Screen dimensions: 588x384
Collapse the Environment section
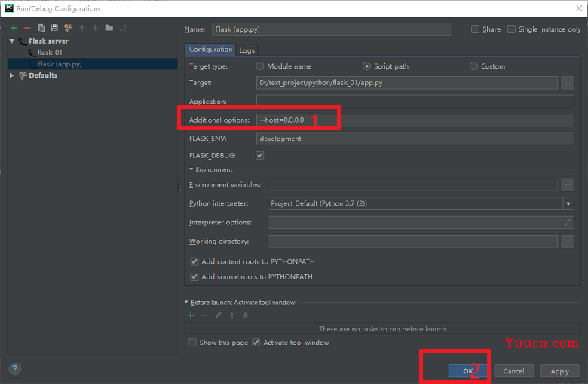[x=191, y=169]
